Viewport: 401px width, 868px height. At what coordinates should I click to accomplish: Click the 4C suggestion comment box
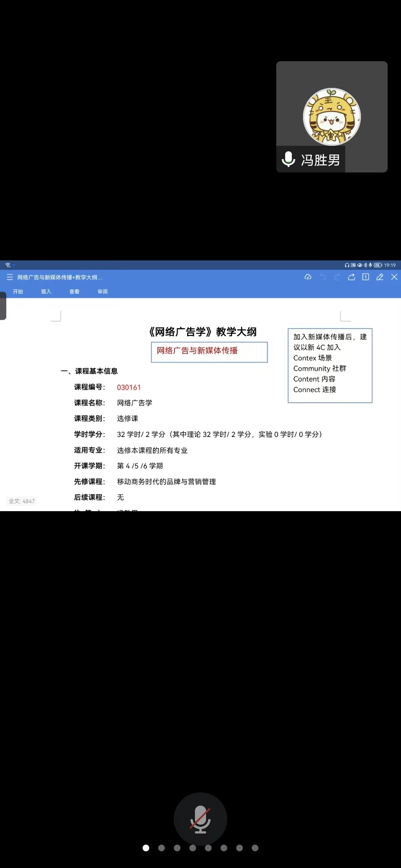point(330,365)
